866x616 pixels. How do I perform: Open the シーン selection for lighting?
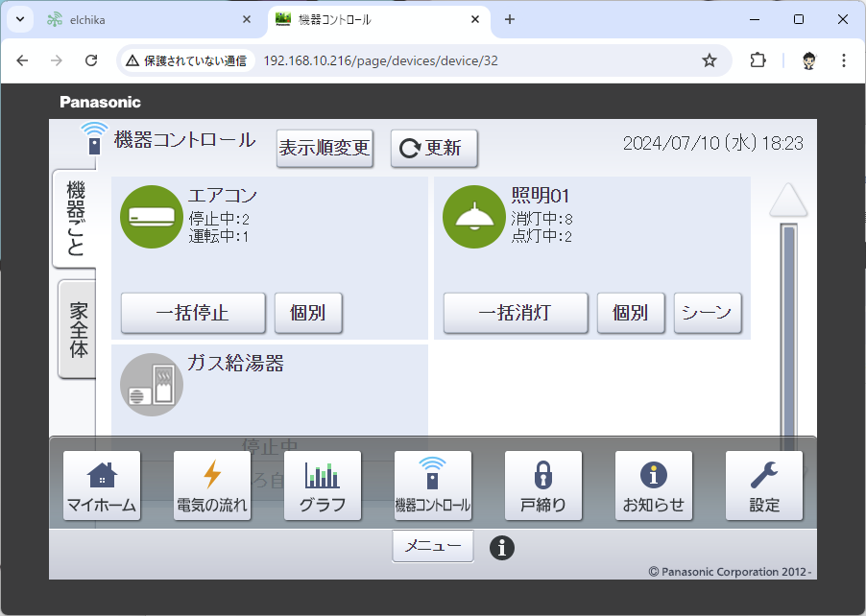[708, 313]
